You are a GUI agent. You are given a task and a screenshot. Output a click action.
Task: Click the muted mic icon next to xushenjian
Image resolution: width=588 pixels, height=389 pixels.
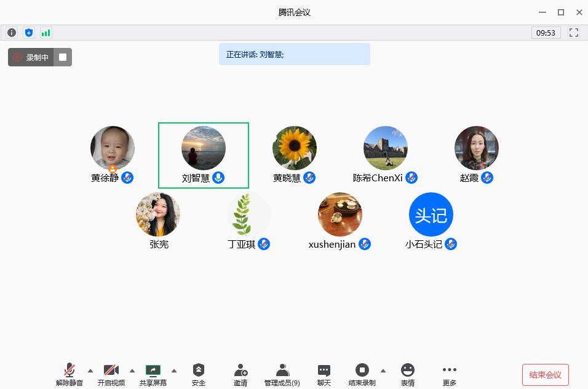365,244
